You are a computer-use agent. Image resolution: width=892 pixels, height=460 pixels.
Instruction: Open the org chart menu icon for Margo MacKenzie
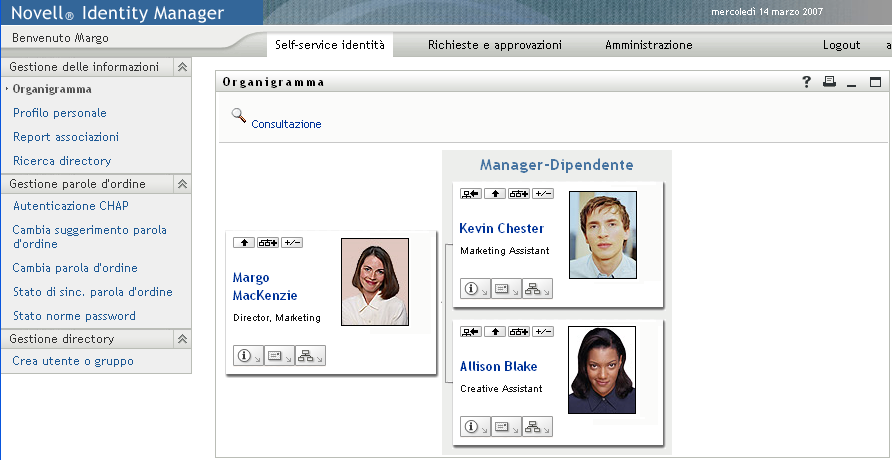click(x=310, y=355)
